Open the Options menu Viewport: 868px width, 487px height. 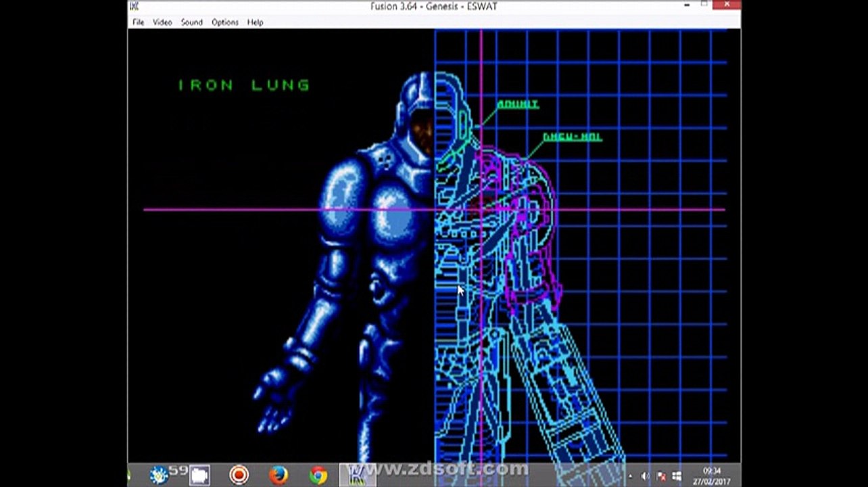click(224, 22)
